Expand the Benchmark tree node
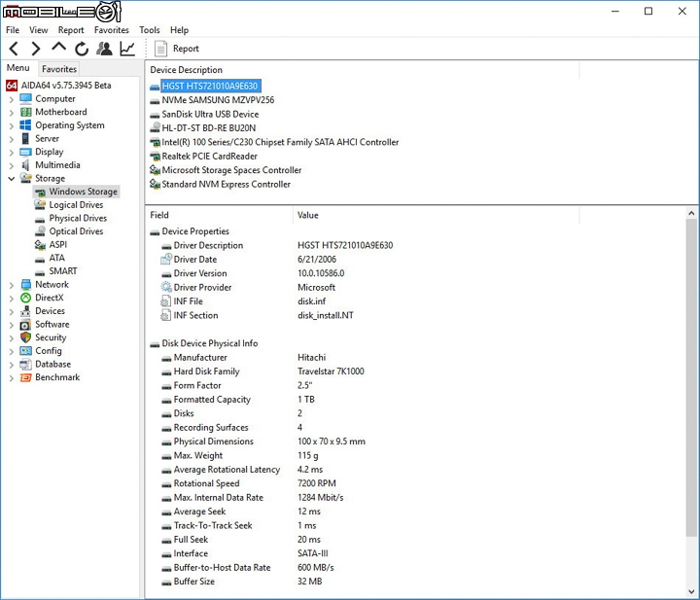 tap(12, 378)
